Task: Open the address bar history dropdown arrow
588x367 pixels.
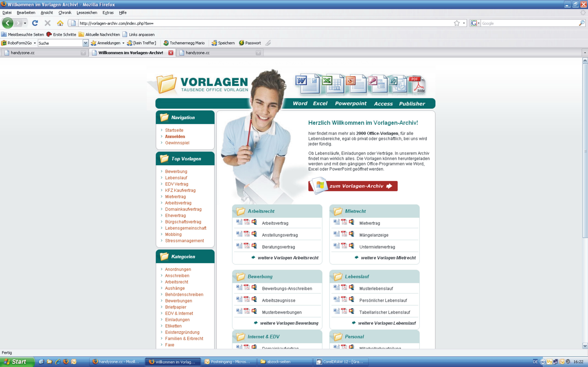Action: (464, 23)
